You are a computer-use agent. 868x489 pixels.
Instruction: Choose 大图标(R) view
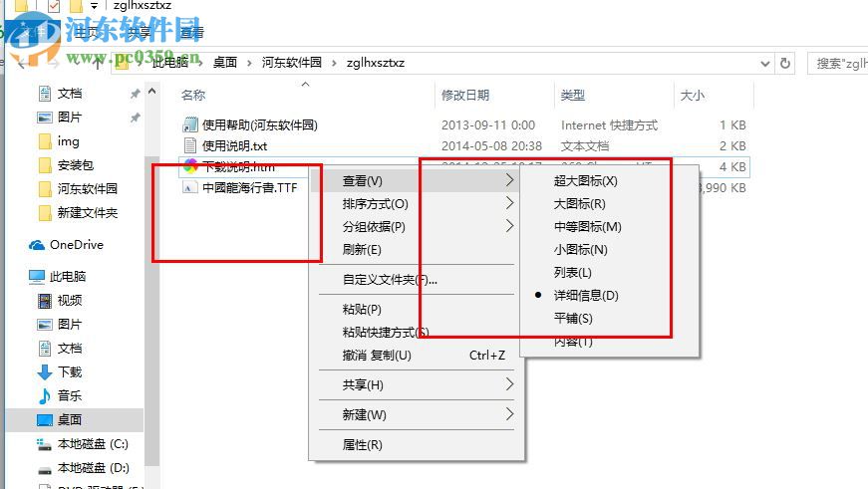click(580, 203)
